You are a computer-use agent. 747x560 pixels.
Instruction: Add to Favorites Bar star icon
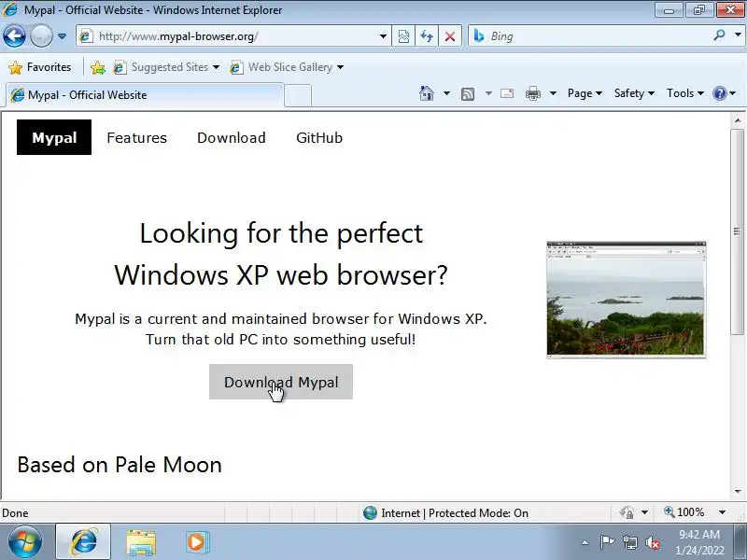(x=98, y=67)
